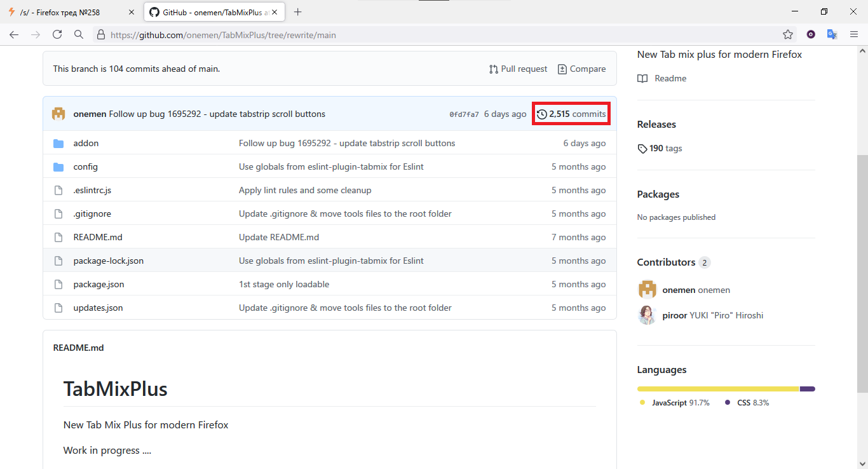
Task: Open the package.json file
Action: pos(99,284)
